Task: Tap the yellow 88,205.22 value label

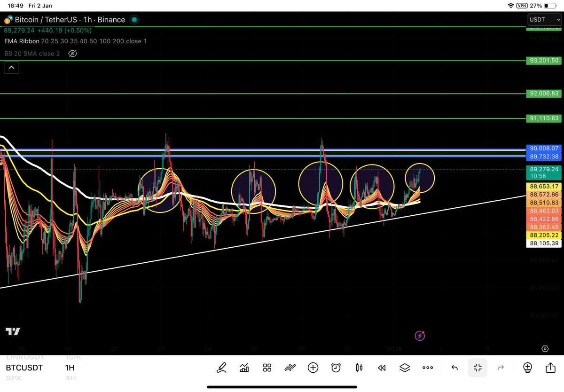Action: pos(544,235)
